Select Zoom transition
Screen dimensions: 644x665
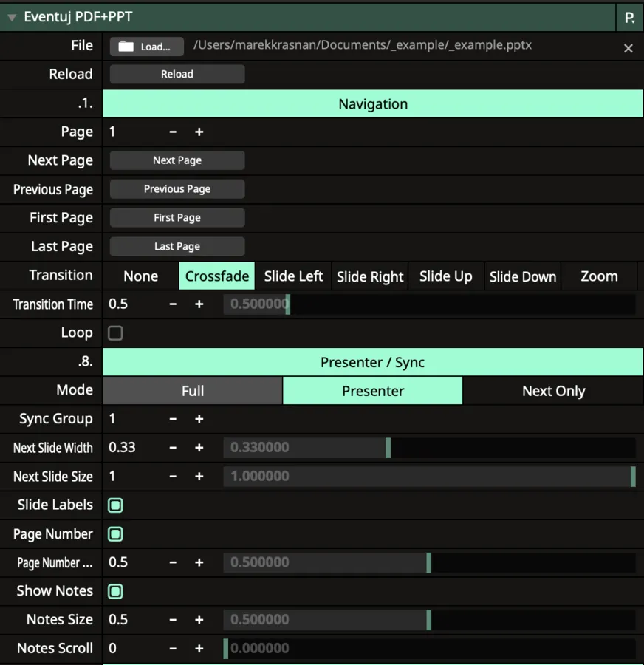tap(599, 276)
